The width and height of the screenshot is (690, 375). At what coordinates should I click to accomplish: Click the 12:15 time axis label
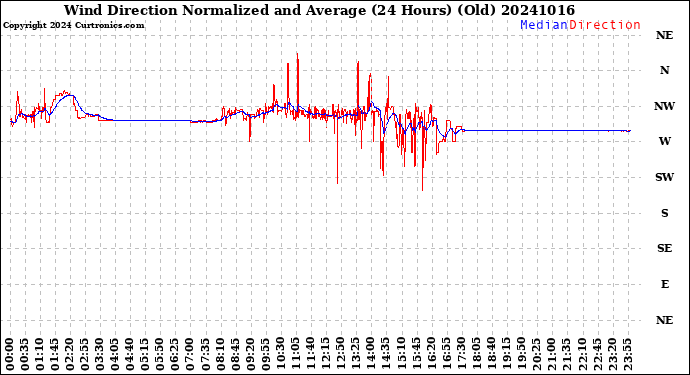(326, 355)
